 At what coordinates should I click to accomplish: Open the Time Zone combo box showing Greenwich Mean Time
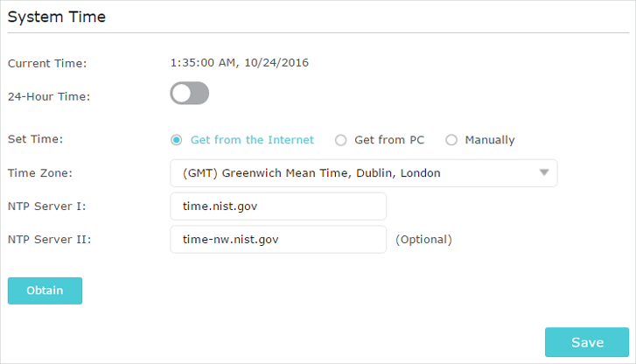coord(350,173)
